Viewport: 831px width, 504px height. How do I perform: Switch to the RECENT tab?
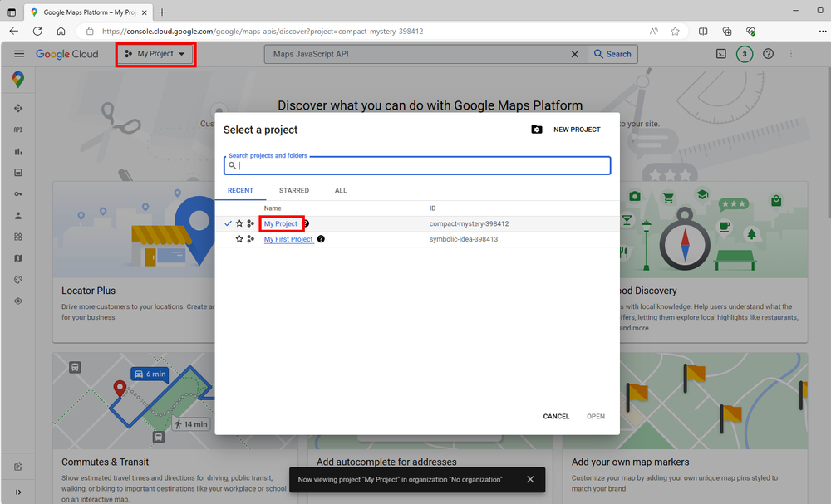[240, 191]
